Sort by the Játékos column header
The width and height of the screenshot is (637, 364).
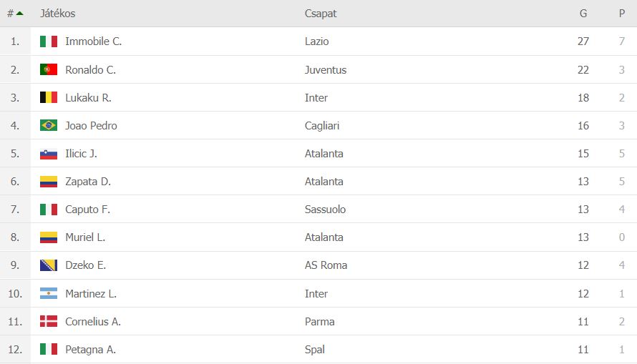coord(57,14)
